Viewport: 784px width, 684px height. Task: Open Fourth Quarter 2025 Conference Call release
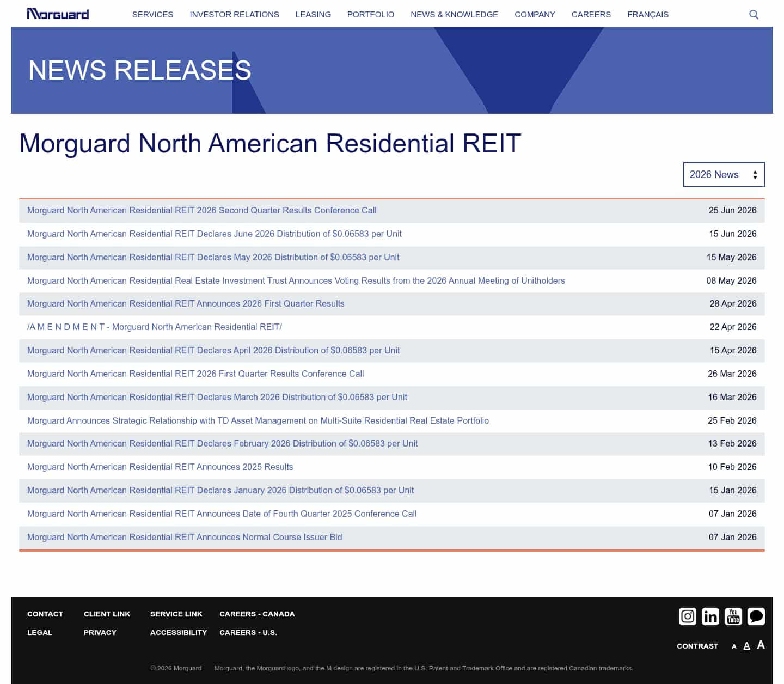222,514
